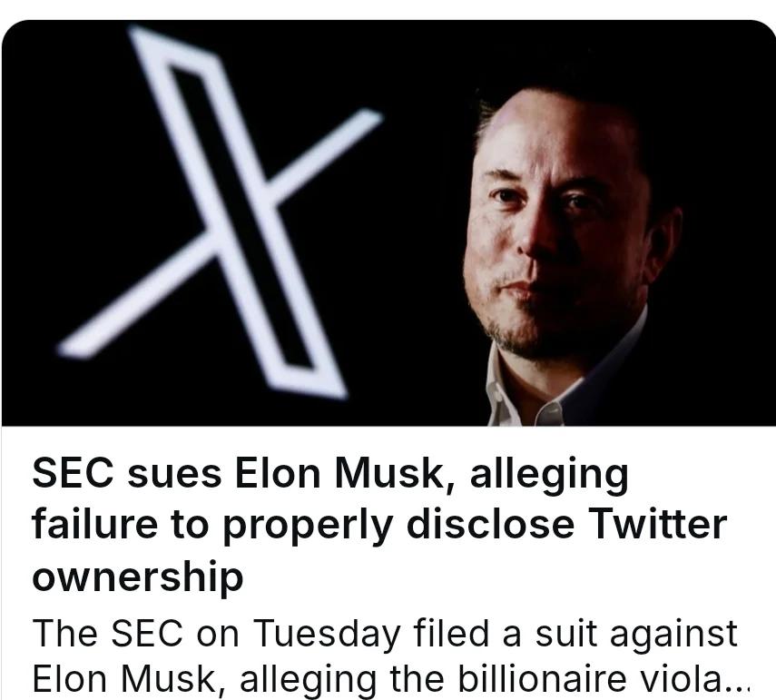
Task: Click the "alleging the billionaire" description line
Action: click(x=433, y=679)
